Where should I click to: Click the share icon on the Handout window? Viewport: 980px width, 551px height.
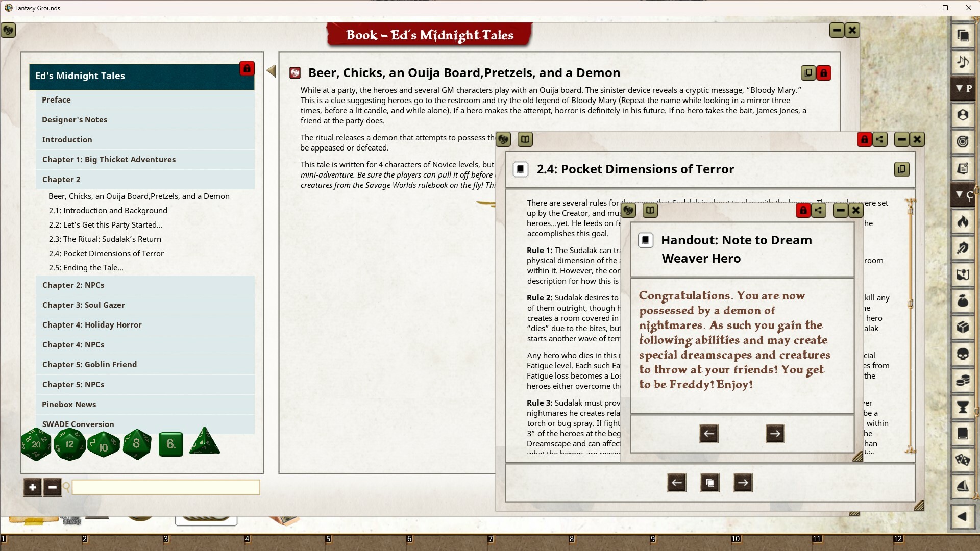(818, 210)
